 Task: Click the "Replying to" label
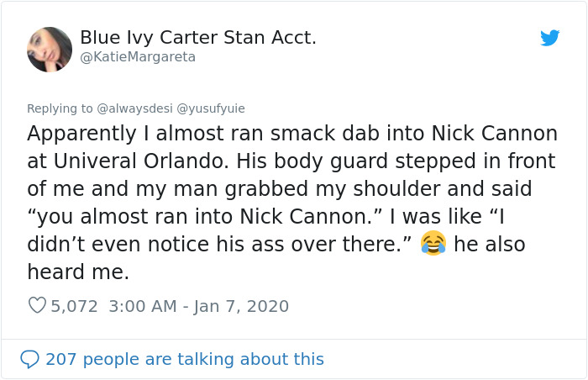(x=60, y=108)
